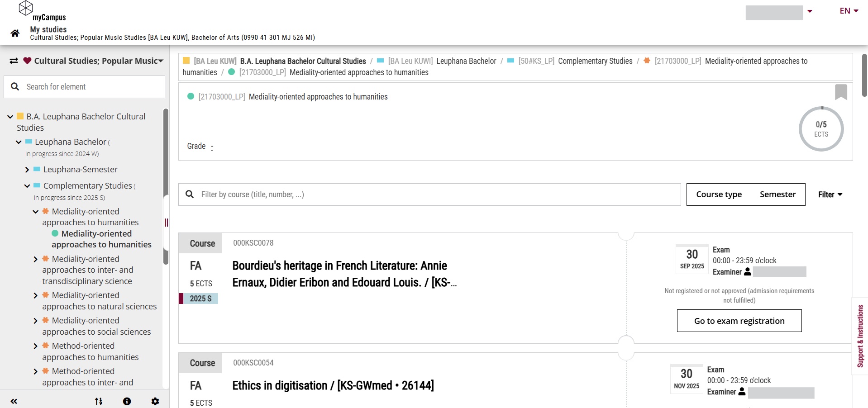Open Ethics in digitisation course title

pos(333,385)
